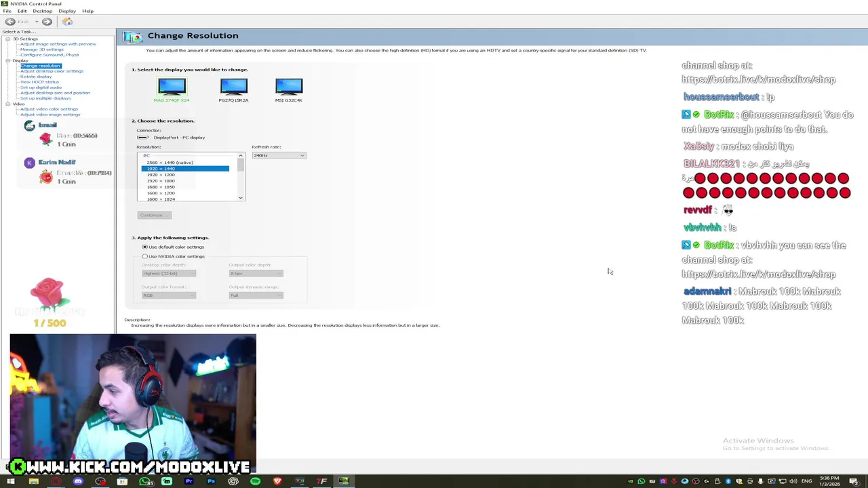Open WhatsApp from taskbar
The width and height of the screenshot is (868, 488).
[145, 481]
